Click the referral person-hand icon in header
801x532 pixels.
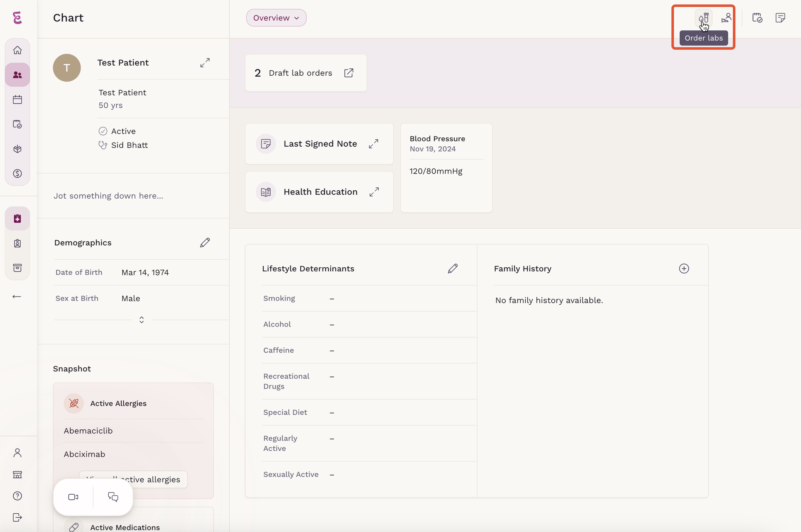coord(726,18)
